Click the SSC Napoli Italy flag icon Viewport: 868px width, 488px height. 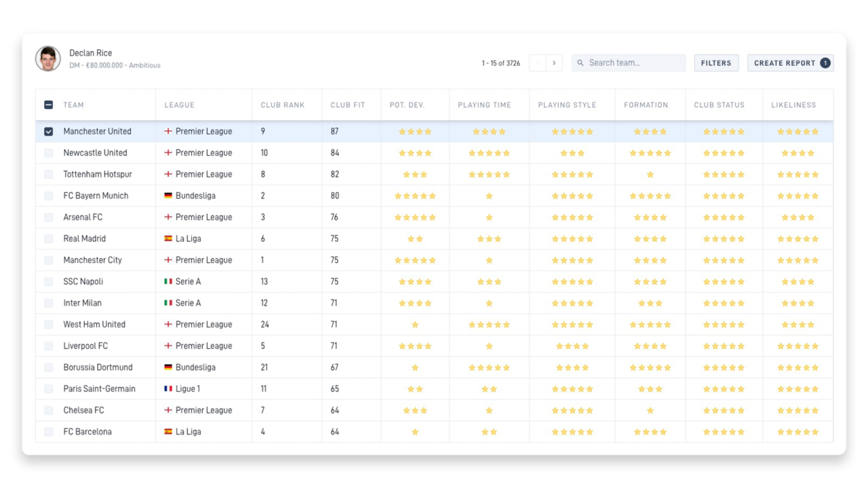168,281
